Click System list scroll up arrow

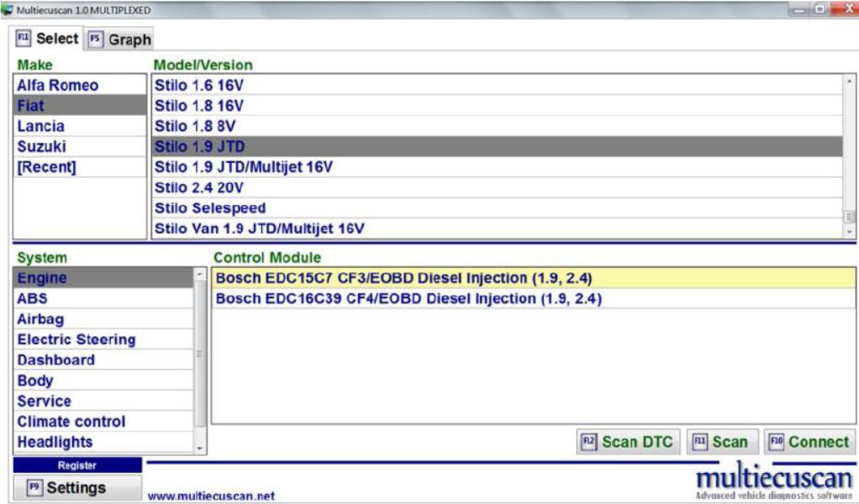200,274
